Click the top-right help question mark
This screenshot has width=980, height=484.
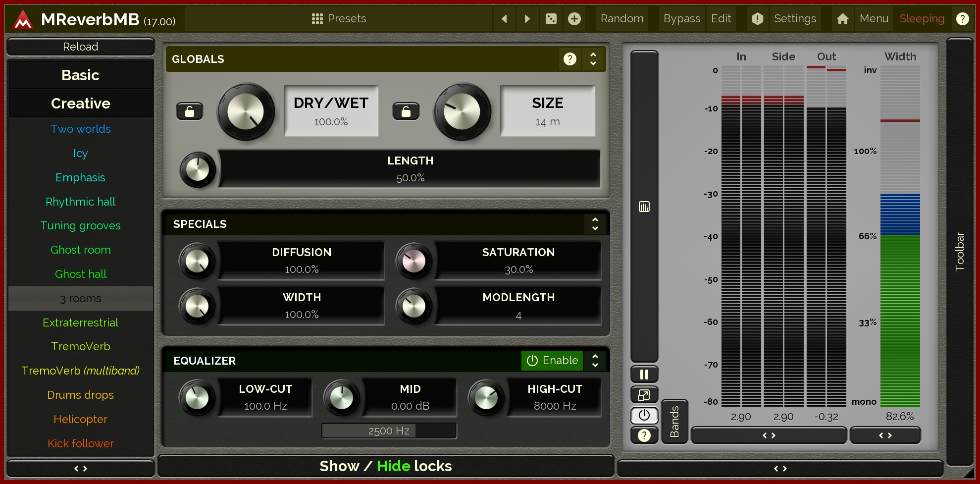coord(962,19)
